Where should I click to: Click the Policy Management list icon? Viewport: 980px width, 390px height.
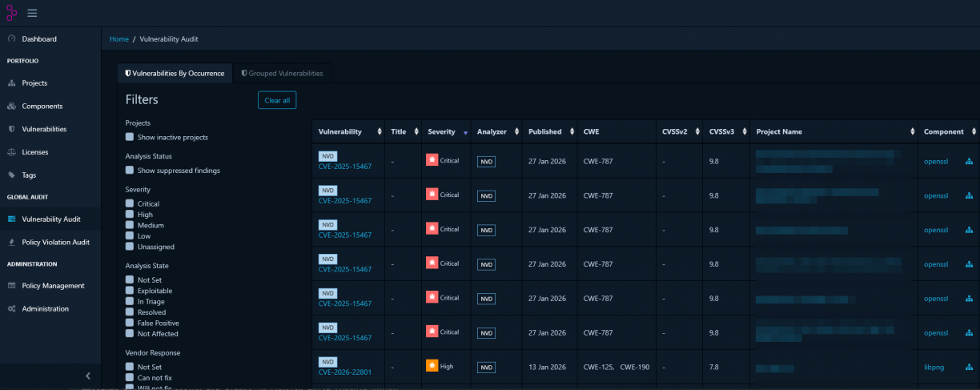tap(11, 285)
